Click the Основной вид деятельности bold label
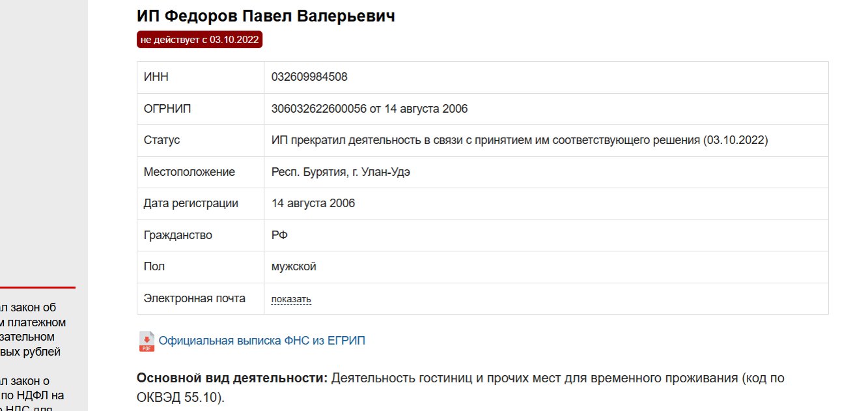 tap(232, 378)
